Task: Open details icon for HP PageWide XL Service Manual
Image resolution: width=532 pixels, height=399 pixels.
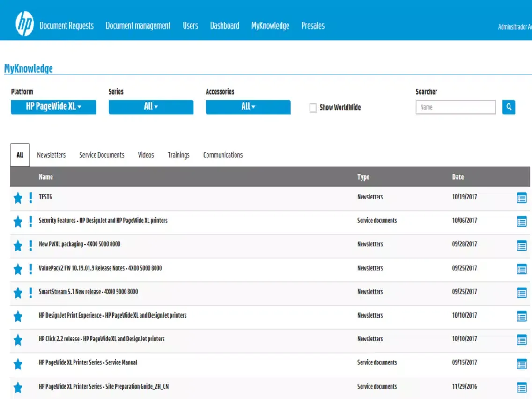Action: [522, 363]
